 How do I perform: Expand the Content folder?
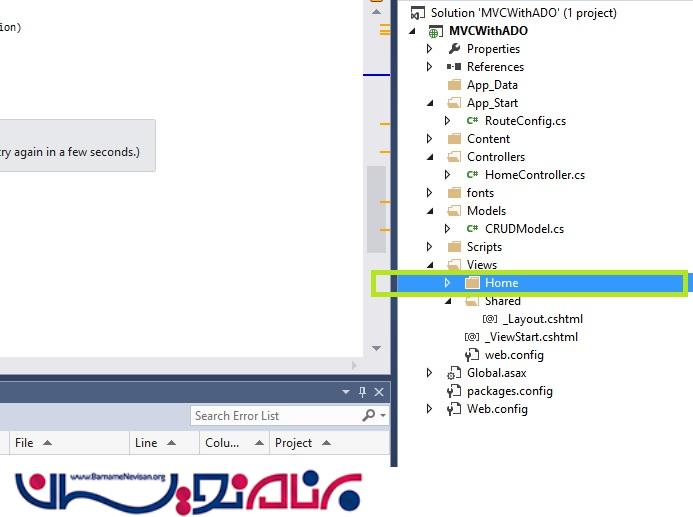[x=430, y=139]
